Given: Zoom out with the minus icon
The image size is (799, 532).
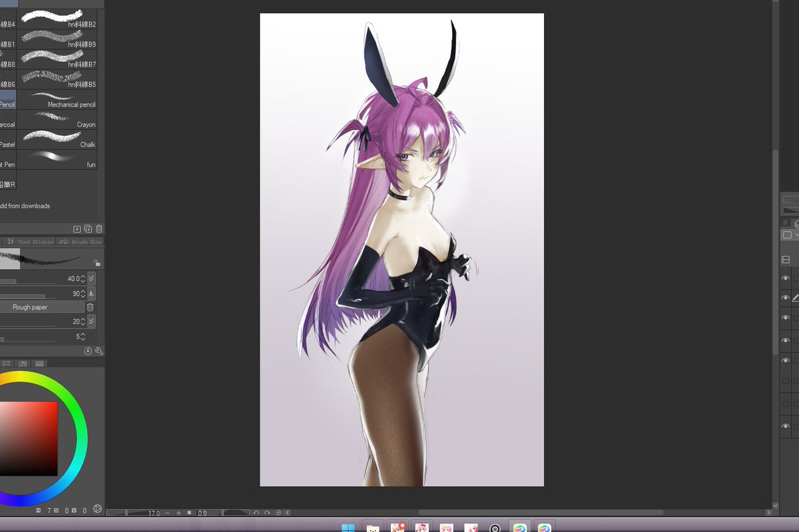Looking at the screenshot, I should 168,513.
